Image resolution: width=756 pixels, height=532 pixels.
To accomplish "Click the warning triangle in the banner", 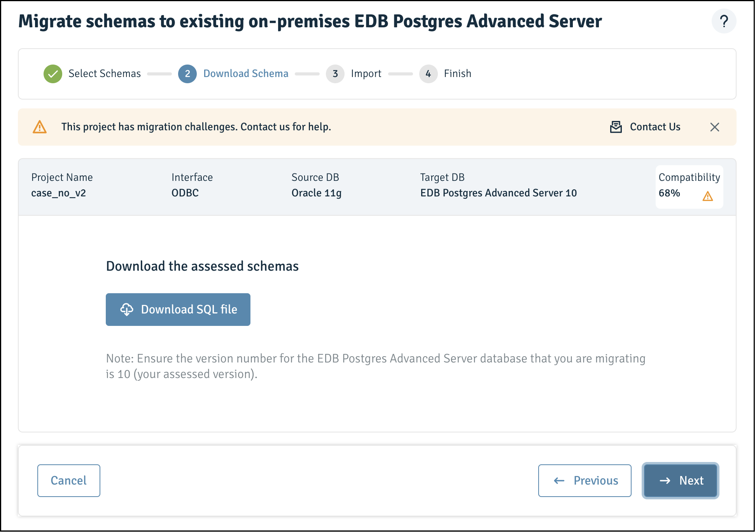I will (x=40, y=127).
